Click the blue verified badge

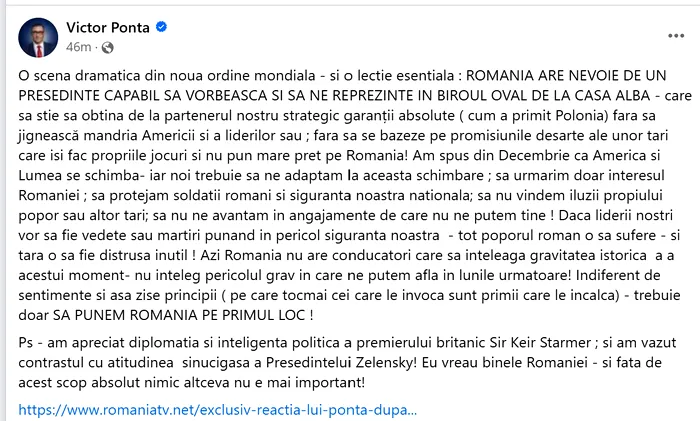tap(162, 26)
